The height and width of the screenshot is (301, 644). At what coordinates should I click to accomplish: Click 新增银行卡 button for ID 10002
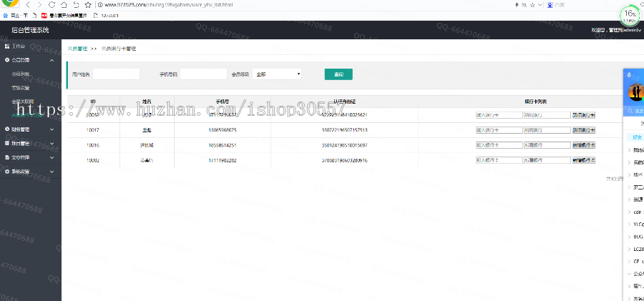[584, 159]
